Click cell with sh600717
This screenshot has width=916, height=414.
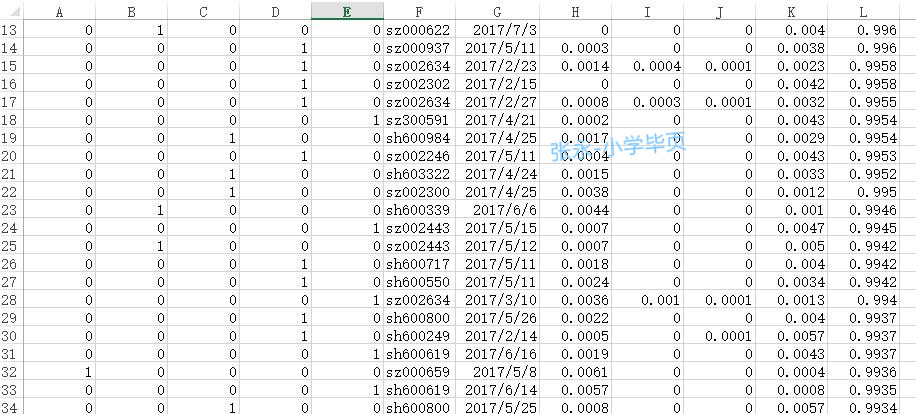pos(419,264)
